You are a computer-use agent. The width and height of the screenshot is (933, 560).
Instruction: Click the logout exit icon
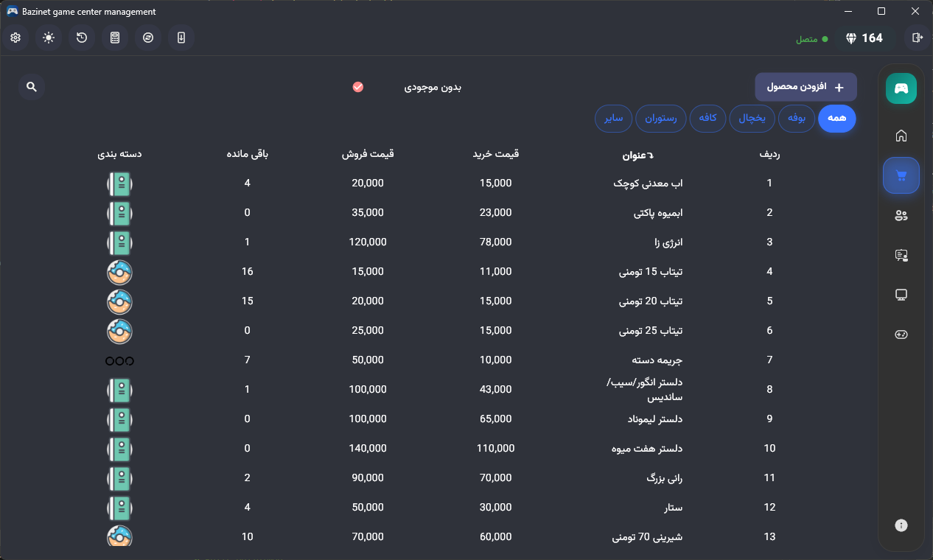click(x=918, y=38)
